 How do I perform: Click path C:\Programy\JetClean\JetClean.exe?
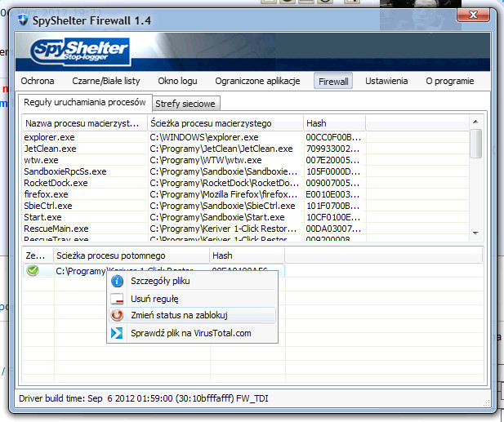(221, 149)
